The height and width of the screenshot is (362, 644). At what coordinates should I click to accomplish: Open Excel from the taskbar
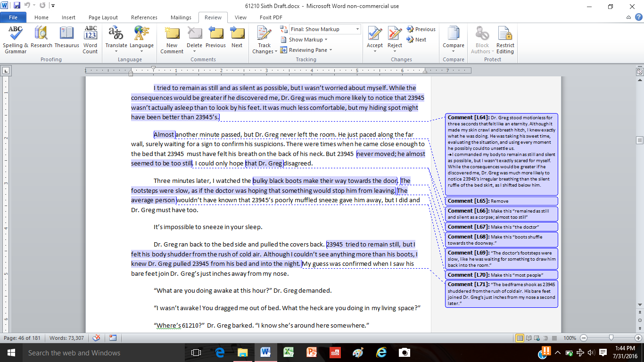tap(289, 353)
